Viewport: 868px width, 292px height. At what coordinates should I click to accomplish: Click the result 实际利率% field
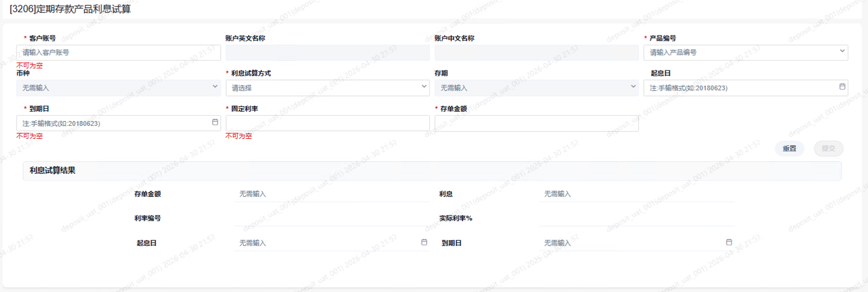[637, 218]
